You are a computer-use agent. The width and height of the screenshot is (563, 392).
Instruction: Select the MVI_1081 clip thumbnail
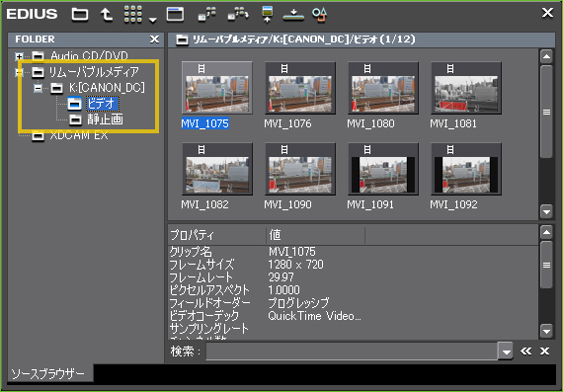466,88
